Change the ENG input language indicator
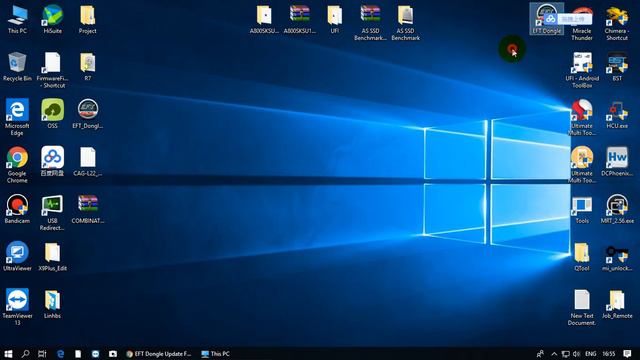The height and width of the screenshot is (360, 640). (591, 354)
